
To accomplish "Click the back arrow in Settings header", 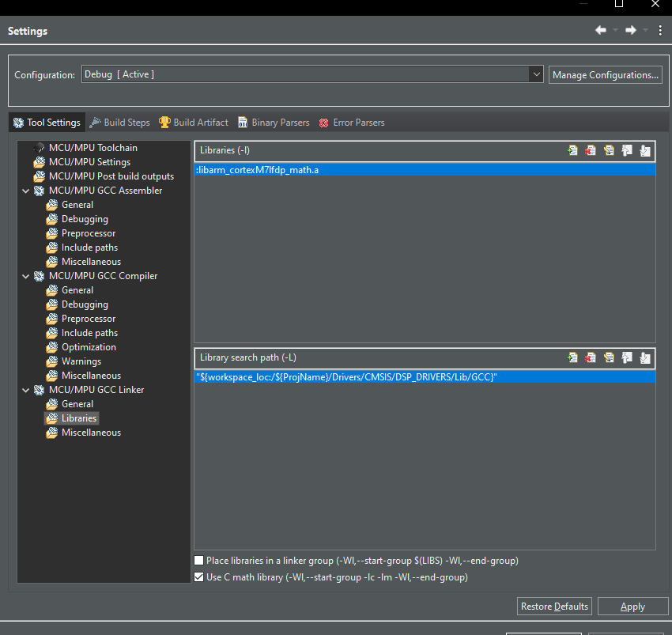I will point(601,30).
